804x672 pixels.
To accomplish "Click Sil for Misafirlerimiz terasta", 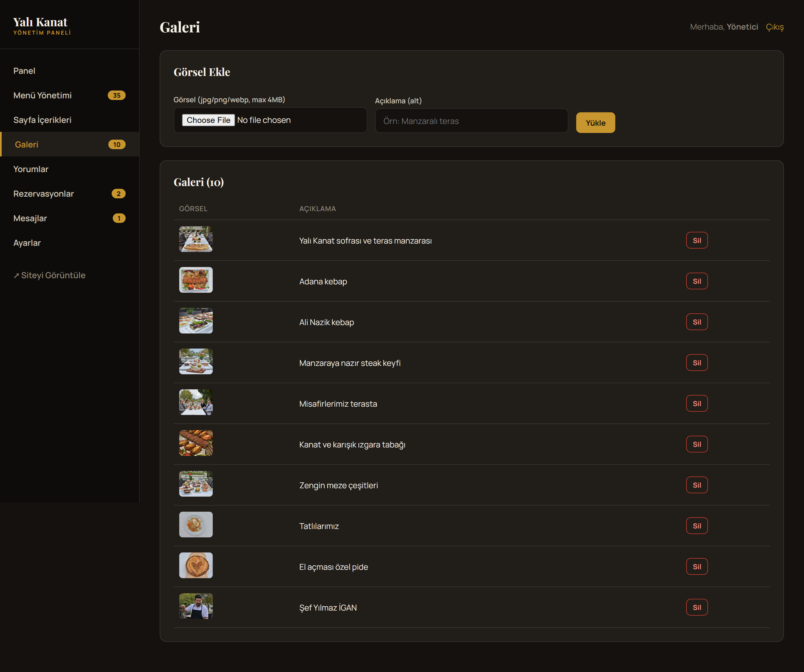I will tap(697, 403).
